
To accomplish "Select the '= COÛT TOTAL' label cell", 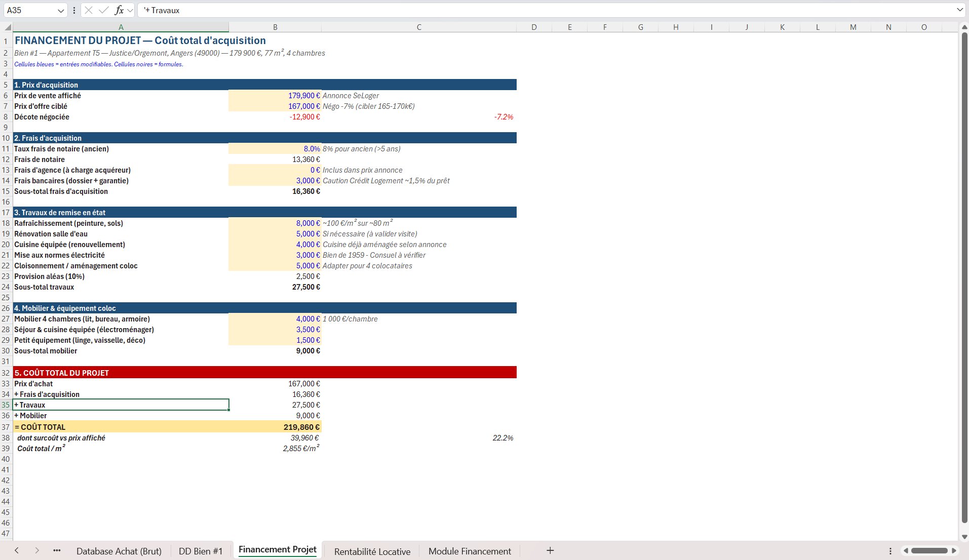I will coord(121,427).
